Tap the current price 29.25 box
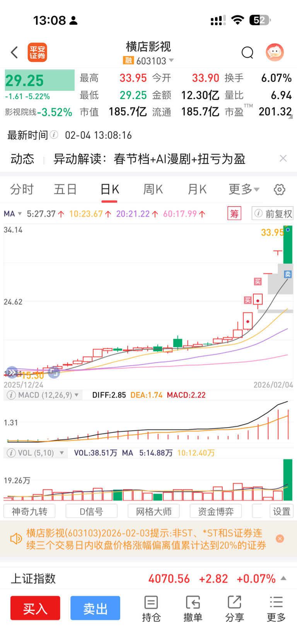This screenshot has width=297, height=644. tap(39, 80)
